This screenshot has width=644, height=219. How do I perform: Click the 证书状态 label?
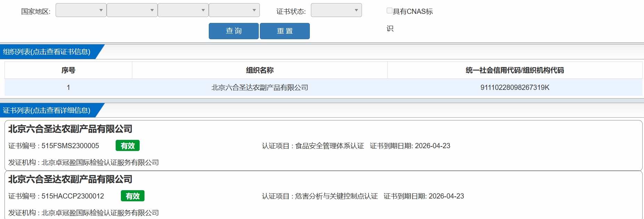click(291, 11)
